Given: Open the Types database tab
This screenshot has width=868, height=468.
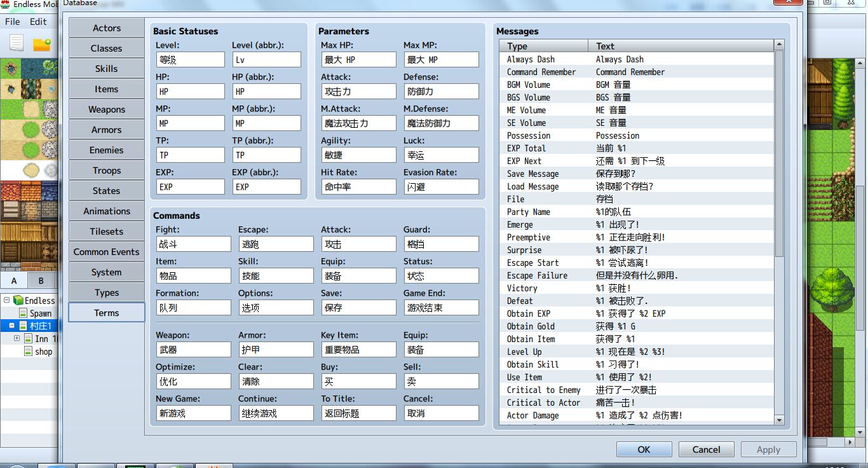Looking at the screenshot, I should pyautogui.click(x=107, y=292).
